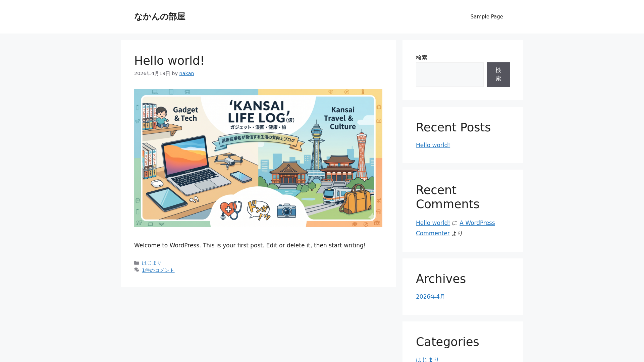Open the 2026年4月 archive link
Screen dimensions: 644x362
430,297
